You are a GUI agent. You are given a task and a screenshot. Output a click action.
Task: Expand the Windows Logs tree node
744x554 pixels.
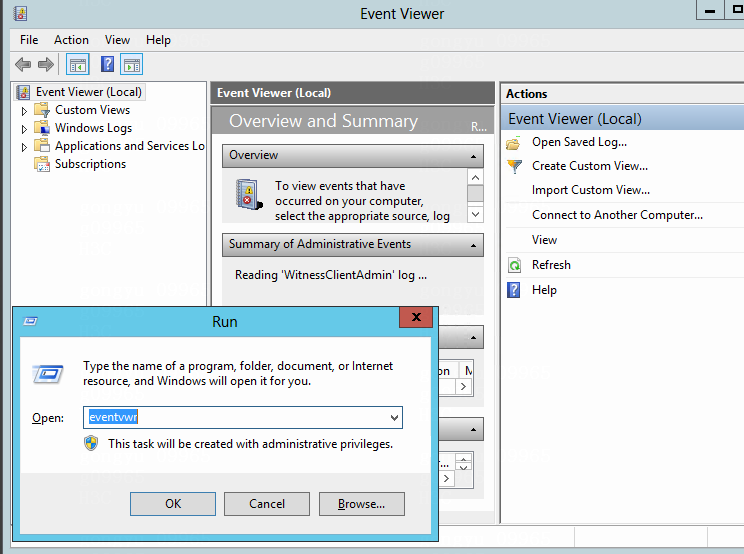click(24, 129)
